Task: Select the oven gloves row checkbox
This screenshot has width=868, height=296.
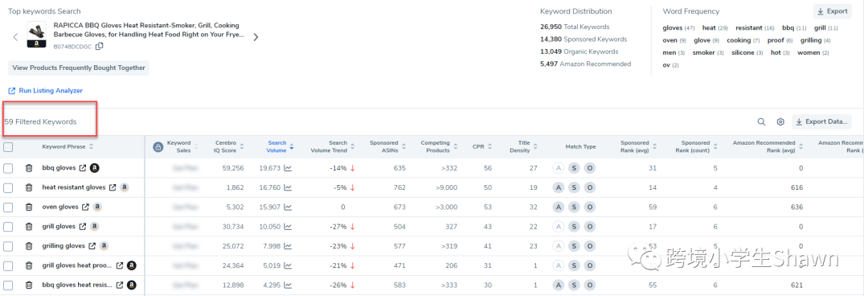Action: click(8, 207)
